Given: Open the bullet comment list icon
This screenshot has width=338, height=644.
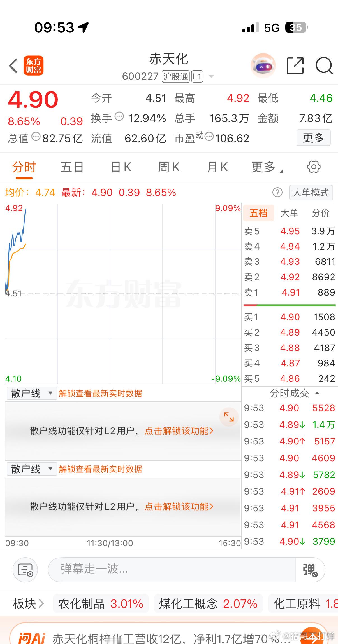Looking at the screenshot, I should point(25,570).
